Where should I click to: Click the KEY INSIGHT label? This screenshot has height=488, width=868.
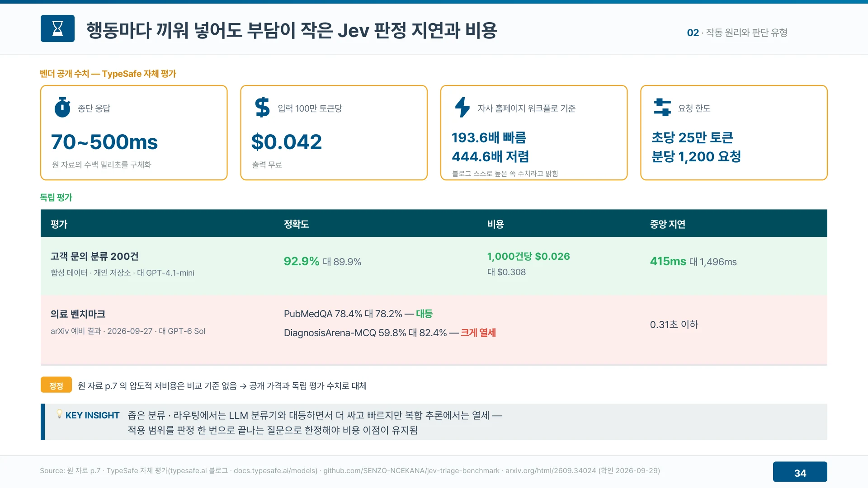(x=92, y=415)
